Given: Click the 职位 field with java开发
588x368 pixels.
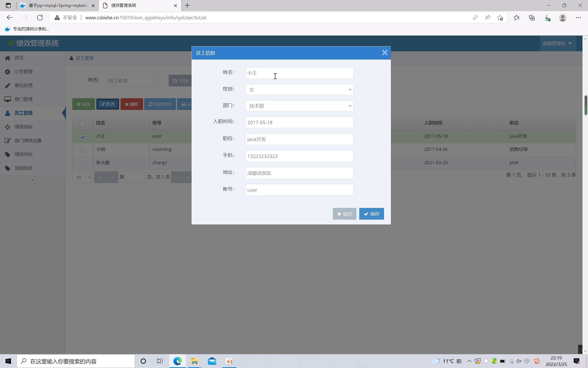Looking at the screenshot, I should coord(299,139).
